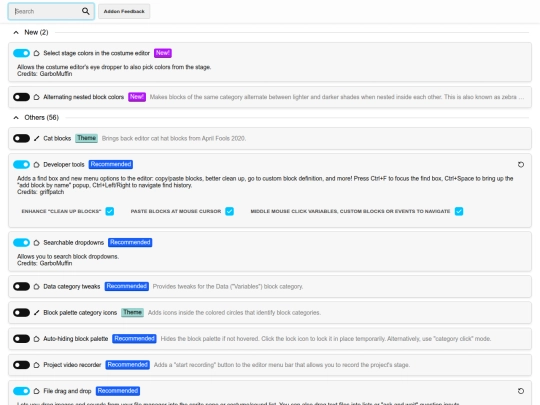Click puzzle icon beside Project video recorder
The width and height of the screenshot is (540, 405).
37,365
